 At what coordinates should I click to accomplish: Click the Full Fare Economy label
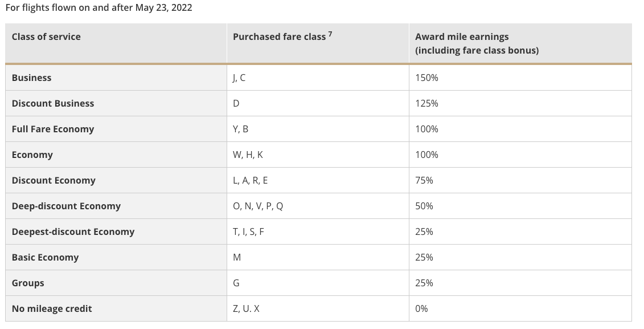53,129
